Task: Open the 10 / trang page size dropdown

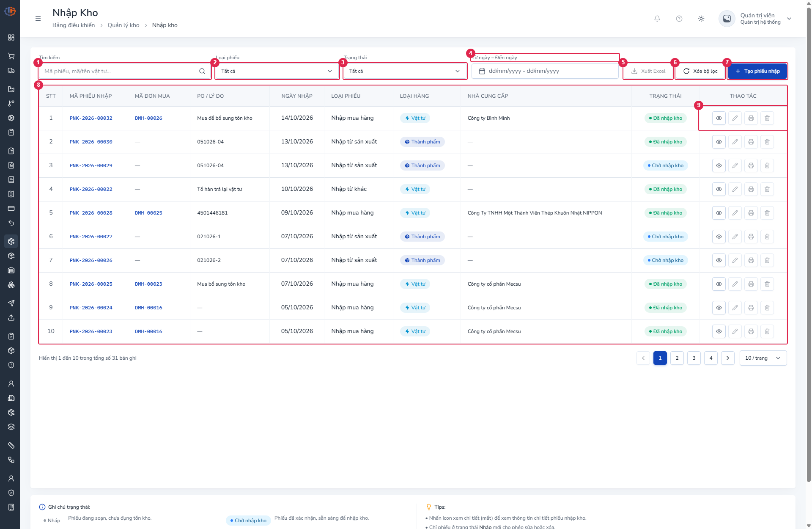Action: (763, 358)
